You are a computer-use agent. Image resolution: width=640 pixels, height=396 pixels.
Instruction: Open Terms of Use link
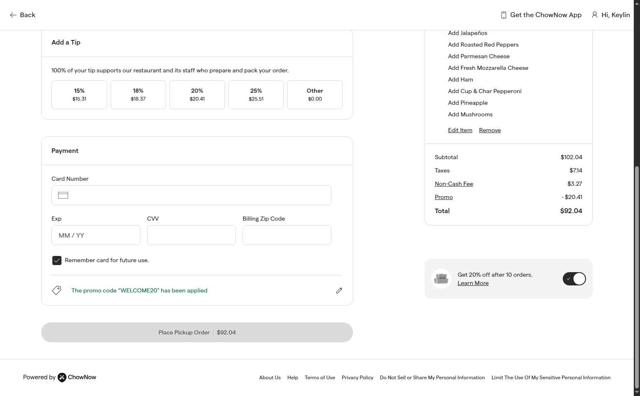pyautogui.click(x=320, y=378)
